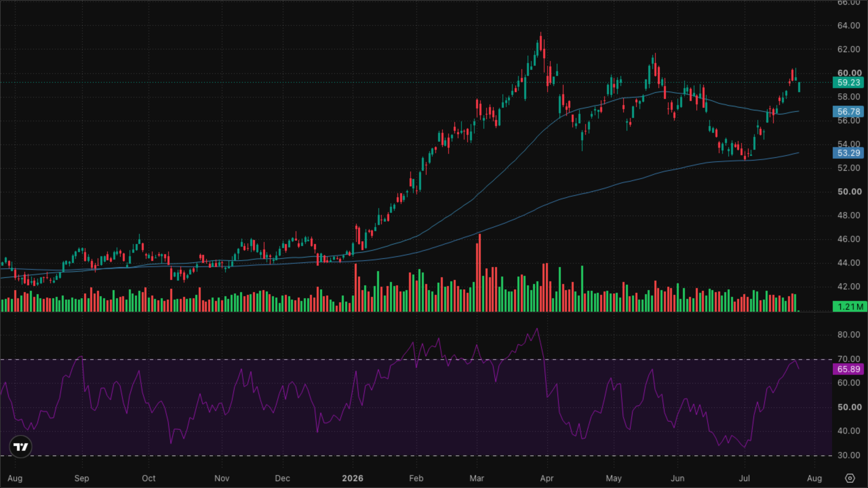Click the RSI 30.00 oversold level label
Screen dimensions: 868x488
[848, 455]
